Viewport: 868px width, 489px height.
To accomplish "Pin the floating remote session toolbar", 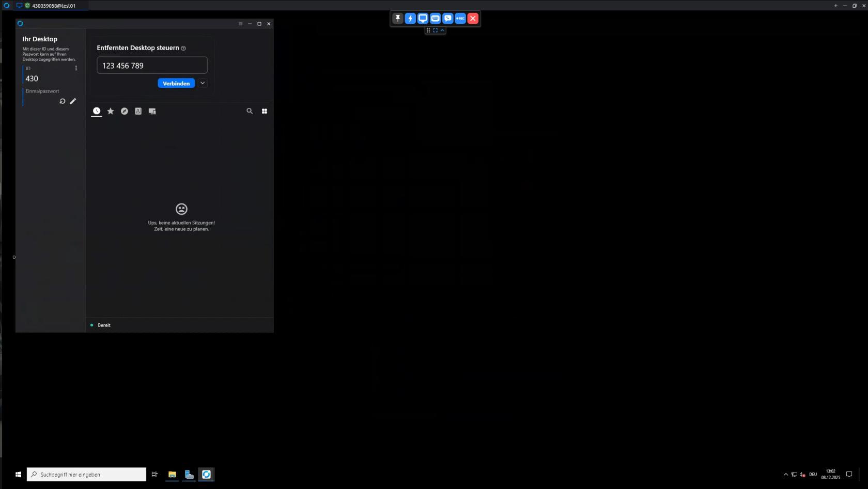I will coord(397,19).
